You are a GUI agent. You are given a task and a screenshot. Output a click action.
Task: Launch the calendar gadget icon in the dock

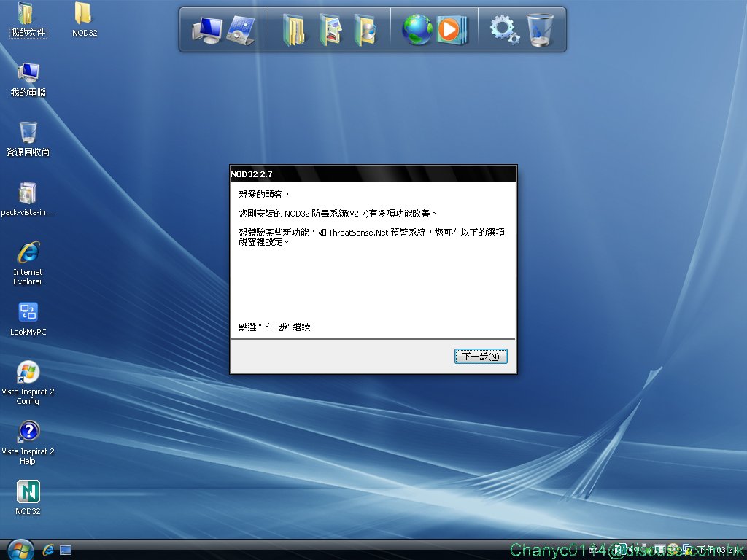coord(241,31)
